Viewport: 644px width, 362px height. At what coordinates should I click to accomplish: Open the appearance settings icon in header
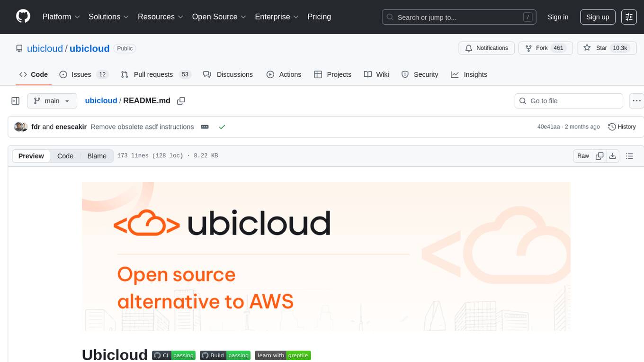click(x=629, y=17)
